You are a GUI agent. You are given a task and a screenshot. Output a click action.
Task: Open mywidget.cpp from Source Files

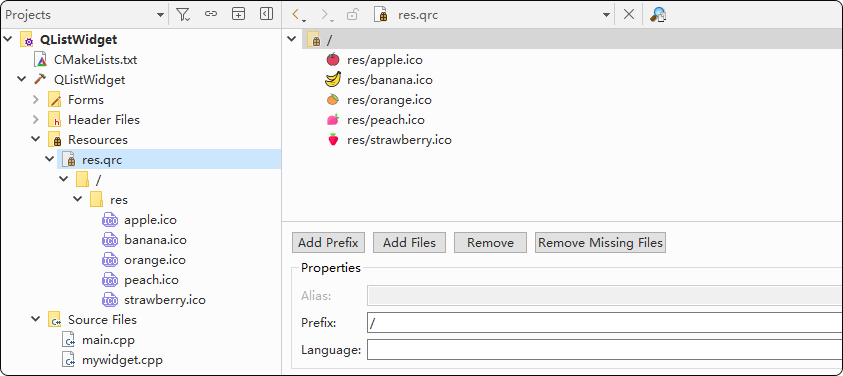tap(122, 360)
